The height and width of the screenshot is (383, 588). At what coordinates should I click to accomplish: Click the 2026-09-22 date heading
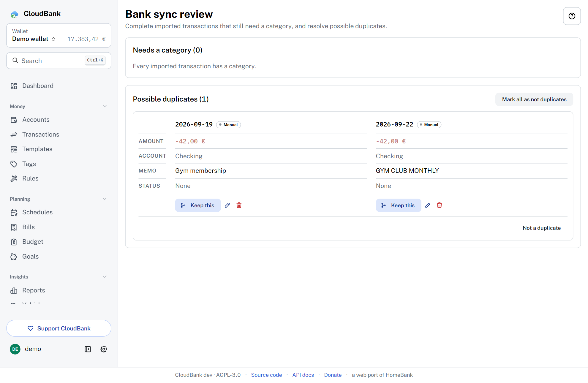tap(394, 124)
